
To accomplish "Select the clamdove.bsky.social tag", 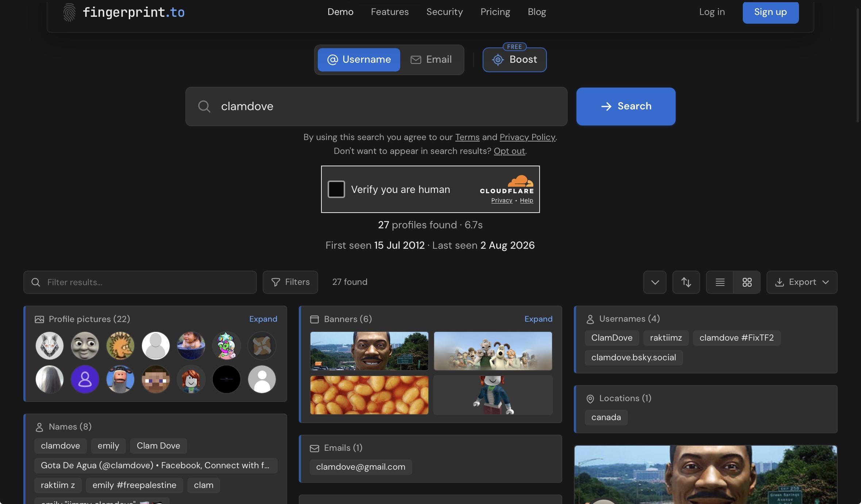I will pyautogui.click(x=634, y=357).
